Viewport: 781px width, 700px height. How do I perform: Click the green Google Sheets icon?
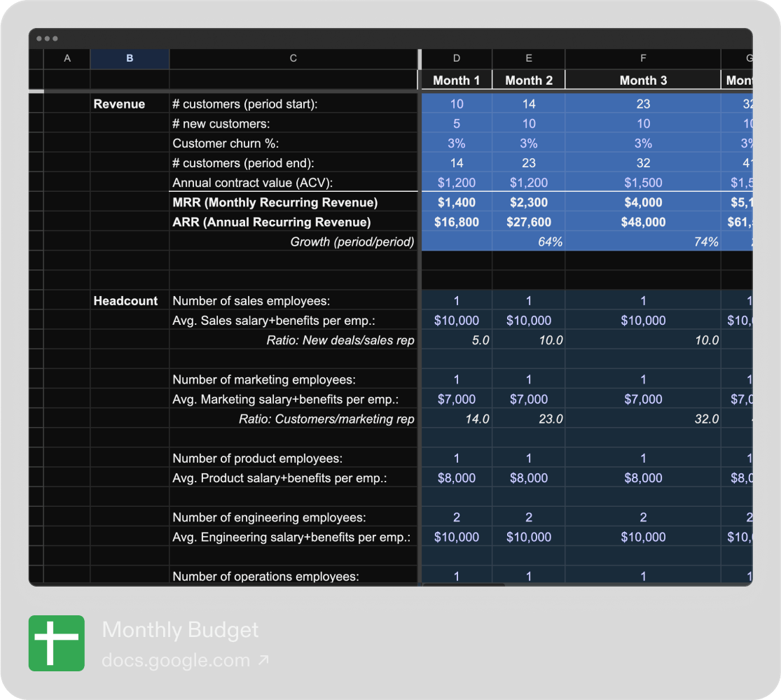click(x=56, y=643)
